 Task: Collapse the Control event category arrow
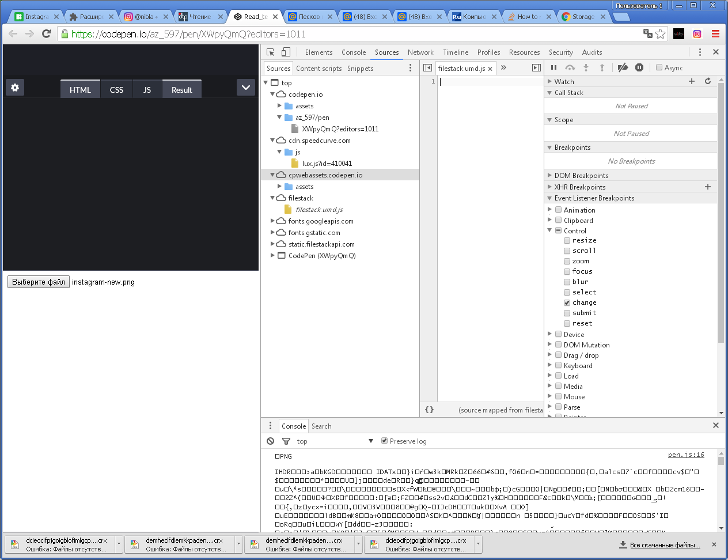pos(549,230)
